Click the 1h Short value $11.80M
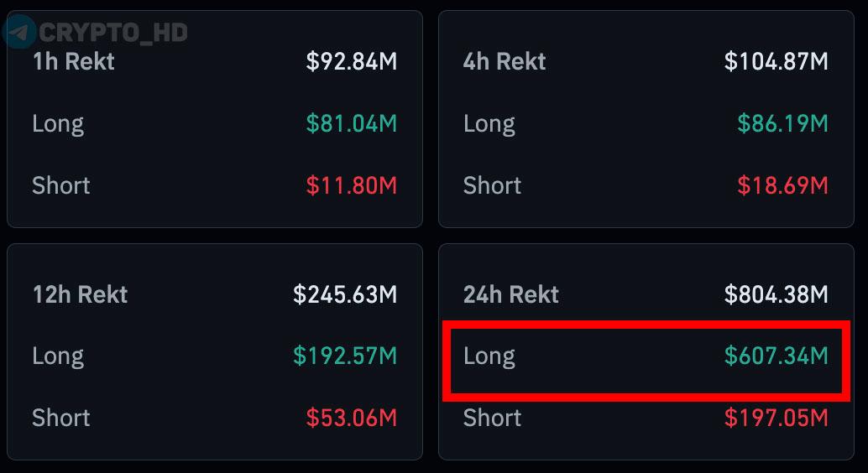868x473 pixels. click(351, 185)
